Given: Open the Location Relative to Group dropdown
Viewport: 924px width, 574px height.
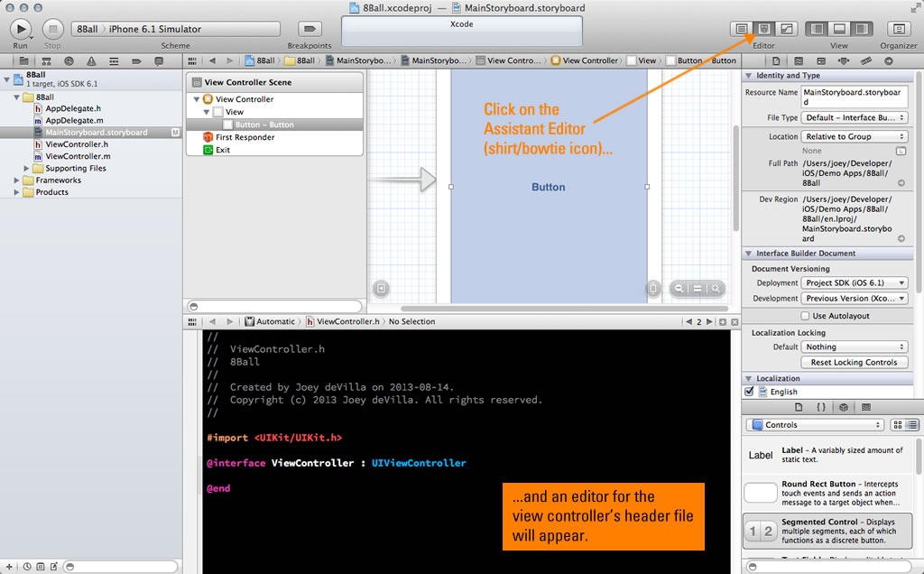Looking at the screenshot, I should 854,136.
